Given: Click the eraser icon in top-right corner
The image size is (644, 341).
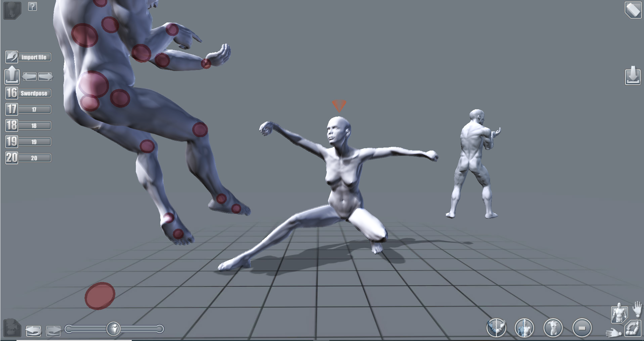Looking at the screenshot, I should [x=633, y=10].
